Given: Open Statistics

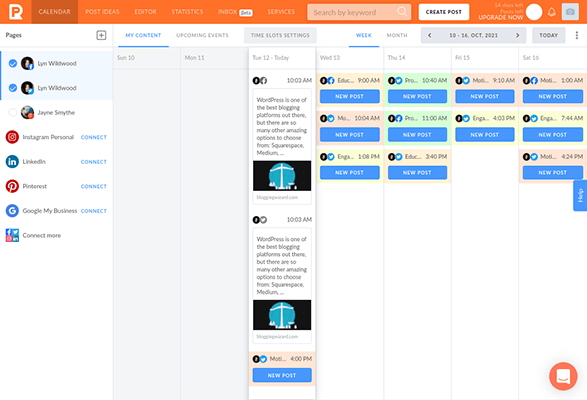Looking at the screenshot, I should (187, 12).
